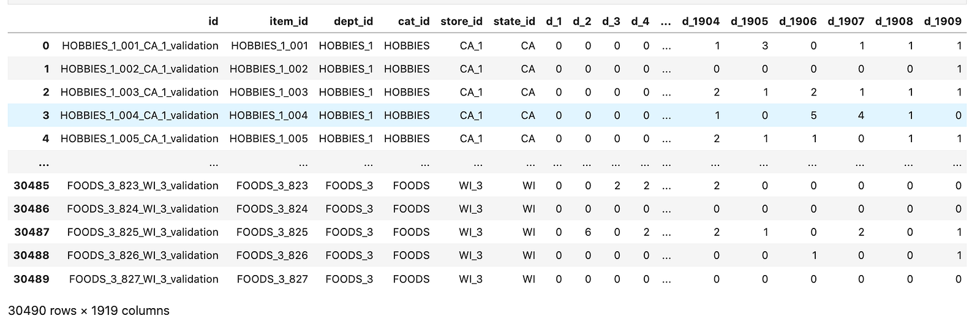Select the d_1909 column header
The height and width of the screenshot is (321, 980).
[943, 21]
